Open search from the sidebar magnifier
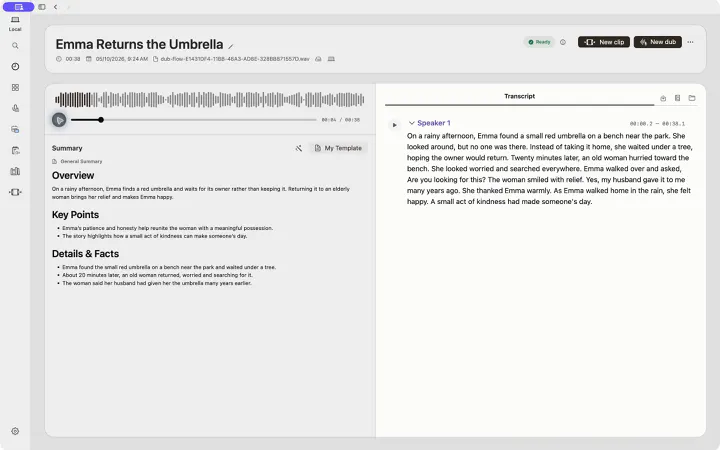Screen dimensions: 720x450 point(15,46)
